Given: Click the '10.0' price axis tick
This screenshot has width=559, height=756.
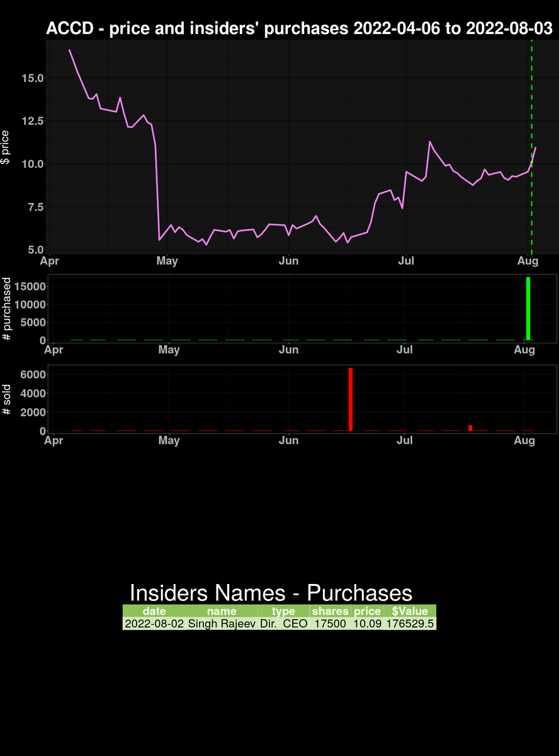Looking at the screenshot, I should coord(31,164).
